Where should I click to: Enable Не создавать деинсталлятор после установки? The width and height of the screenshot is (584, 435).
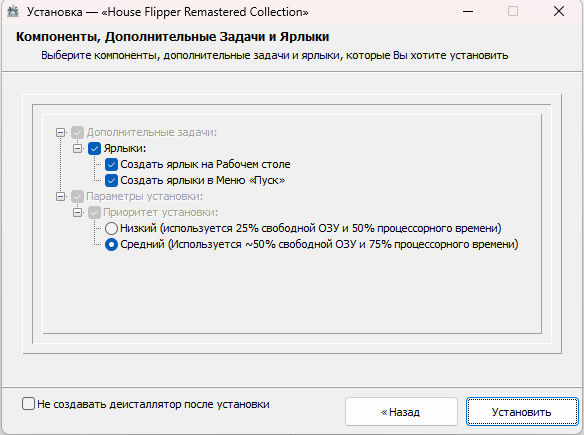(x=28, y=404)
